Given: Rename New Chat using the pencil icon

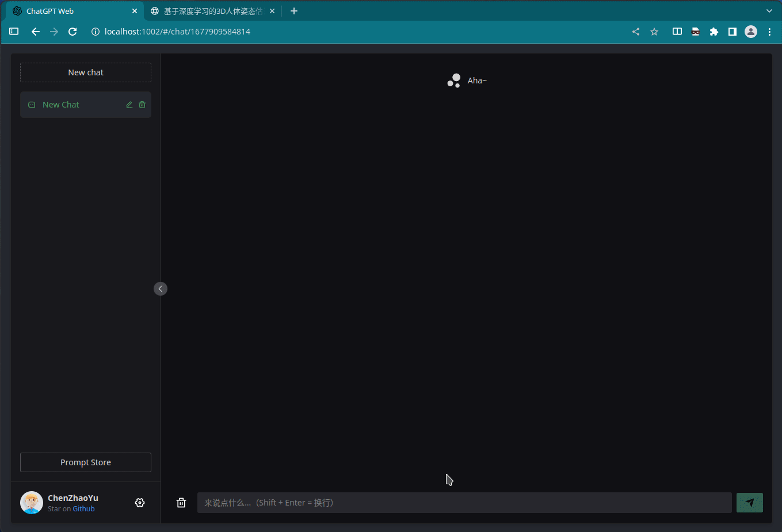Looking at the screenshot, I should click(x=129, y=105).
